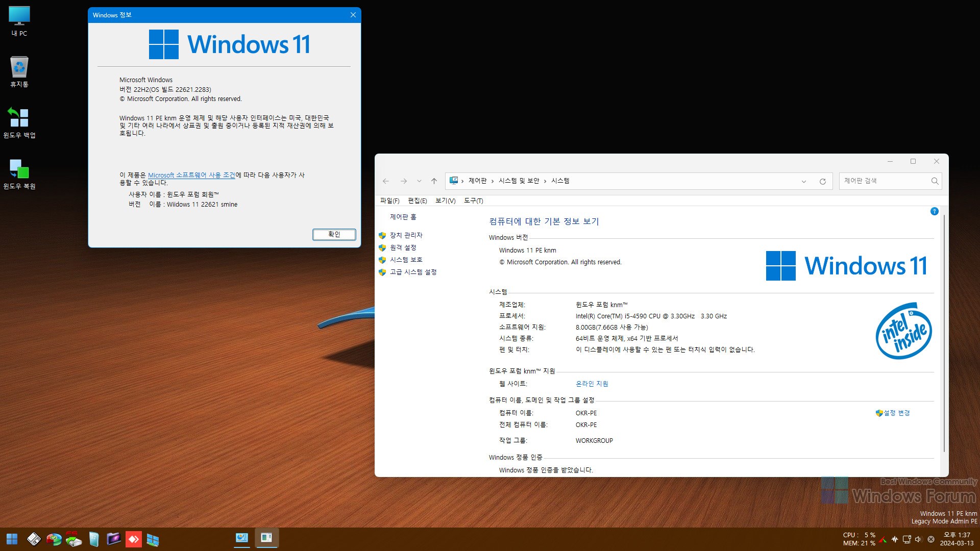Open the FS drive capture taskbar icon

click(x=73, y=539)
